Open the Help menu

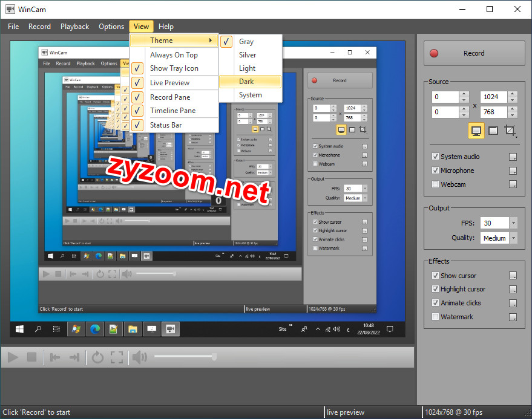tap(166, 27)
